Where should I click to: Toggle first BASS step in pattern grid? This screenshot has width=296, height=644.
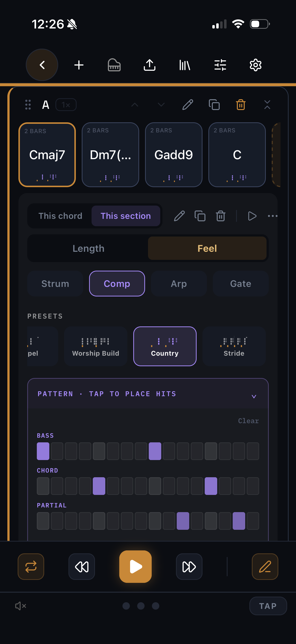pyautogui.click(x=43, y=451)
